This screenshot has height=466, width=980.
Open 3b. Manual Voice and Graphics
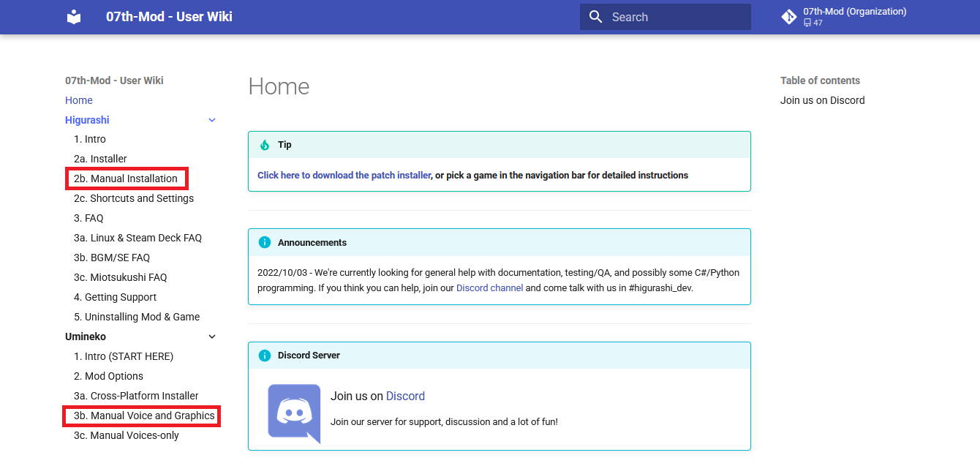coord(144,416)
